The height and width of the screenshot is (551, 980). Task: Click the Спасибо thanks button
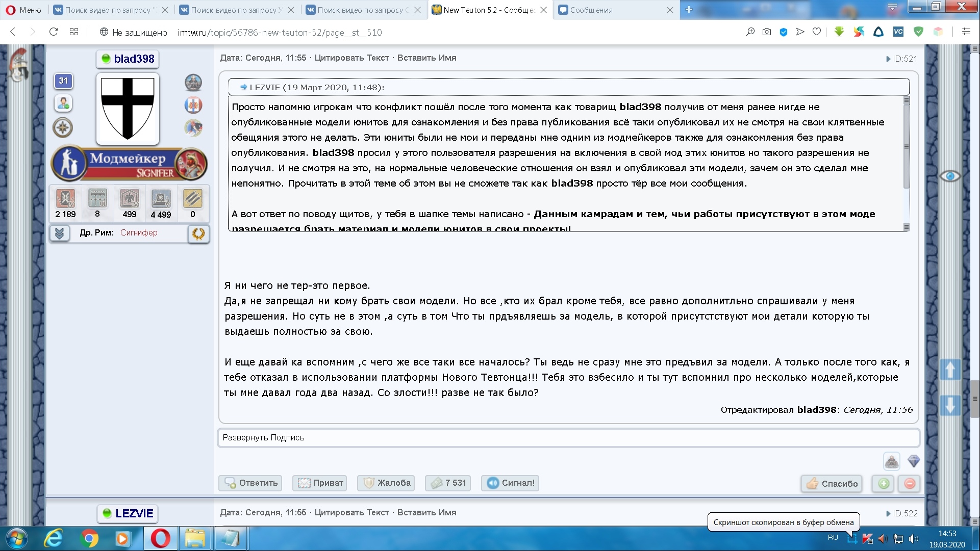pos(832,483)
